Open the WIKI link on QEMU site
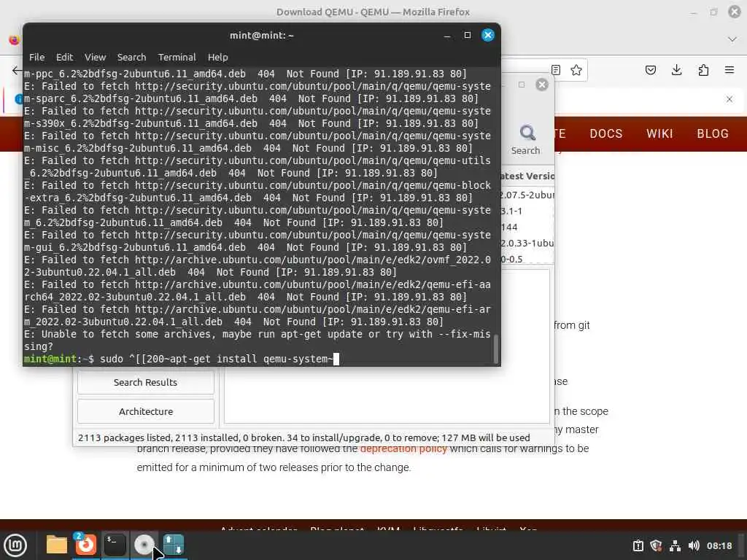 point(659,134)
